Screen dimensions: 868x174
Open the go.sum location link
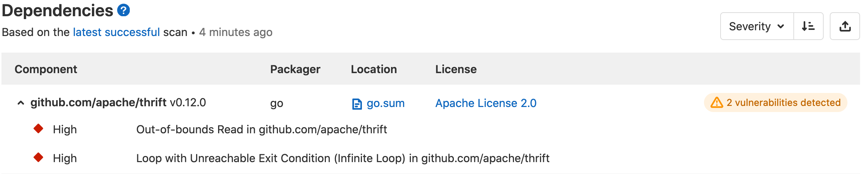click(x=385, y=103)
